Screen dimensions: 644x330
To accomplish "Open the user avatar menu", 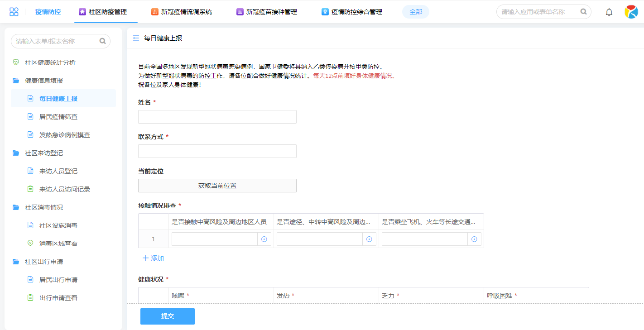I will pos(631,12).
